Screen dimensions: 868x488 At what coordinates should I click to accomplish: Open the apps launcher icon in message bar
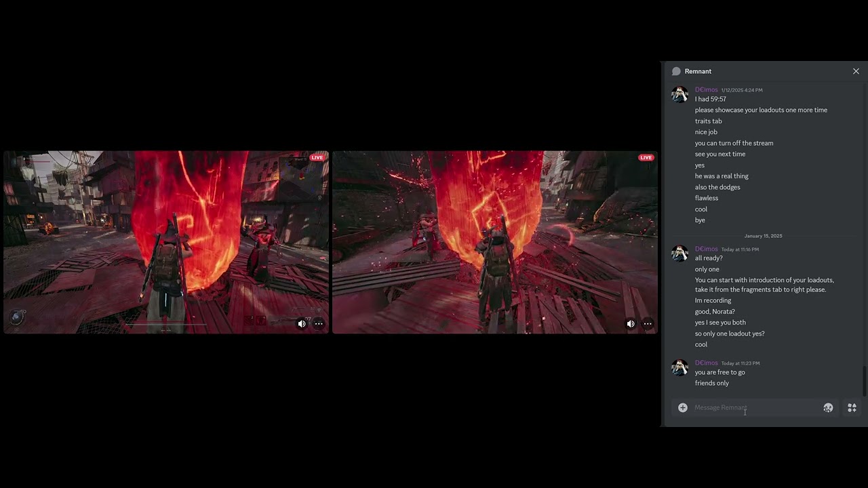click(x=852, y=407)
